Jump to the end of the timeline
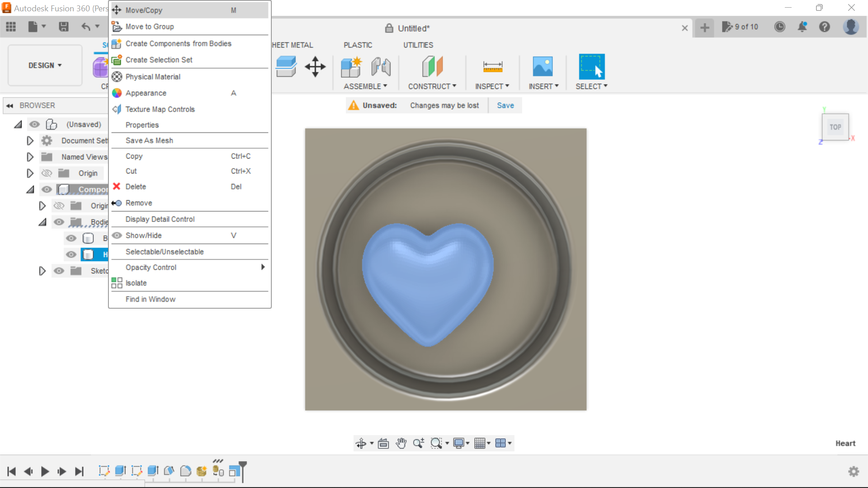 [80, 471]
